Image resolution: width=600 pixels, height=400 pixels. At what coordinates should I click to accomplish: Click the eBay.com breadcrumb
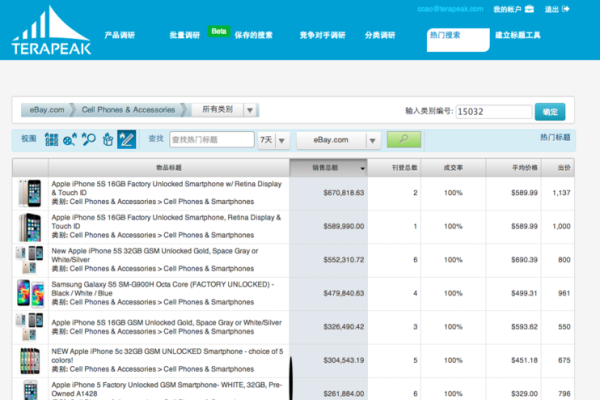[x=47, y=110]
